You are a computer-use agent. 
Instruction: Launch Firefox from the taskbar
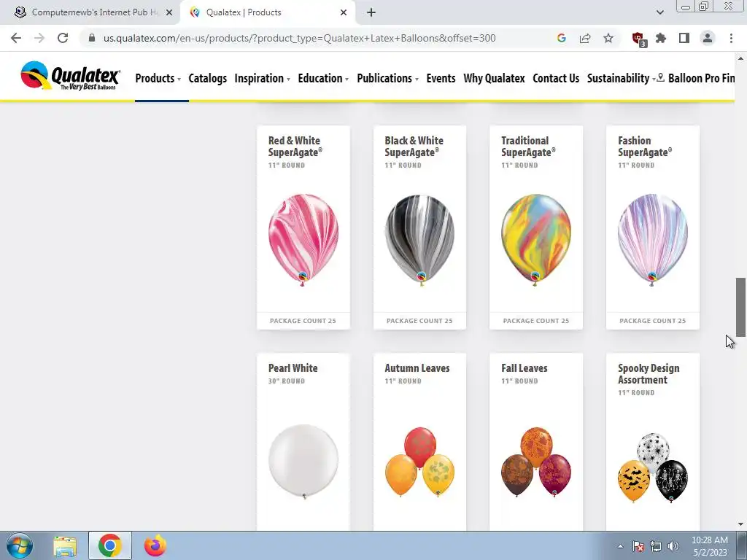(x=155, y=545)
